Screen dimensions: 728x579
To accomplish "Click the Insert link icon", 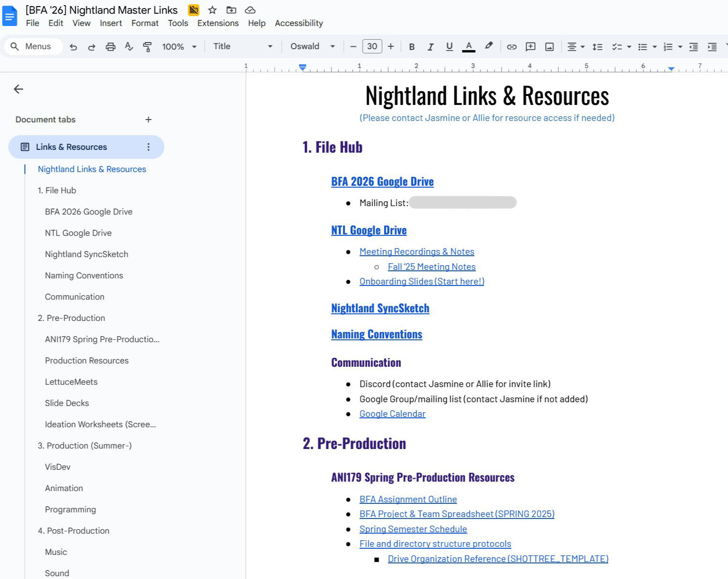I will [511, 47].
